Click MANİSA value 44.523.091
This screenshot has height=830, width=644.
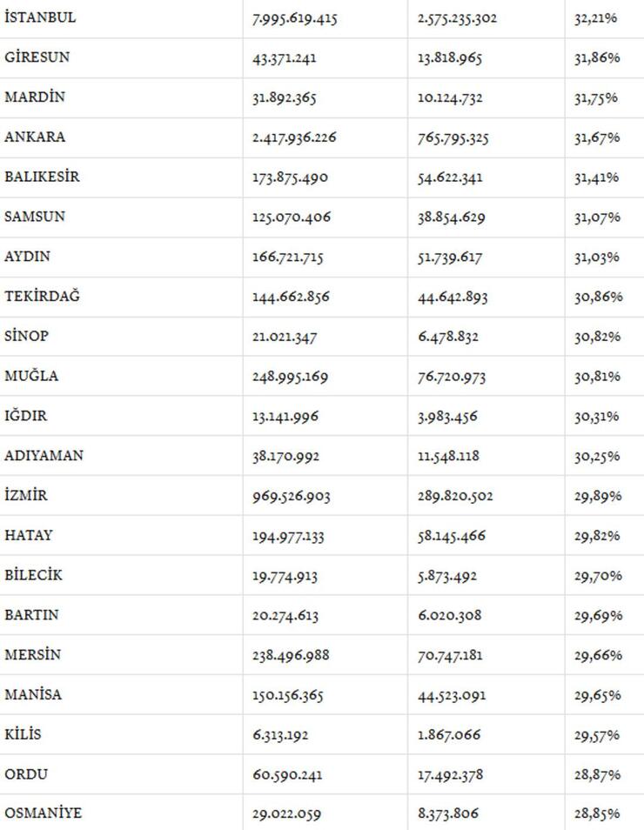tap(451, 695)
